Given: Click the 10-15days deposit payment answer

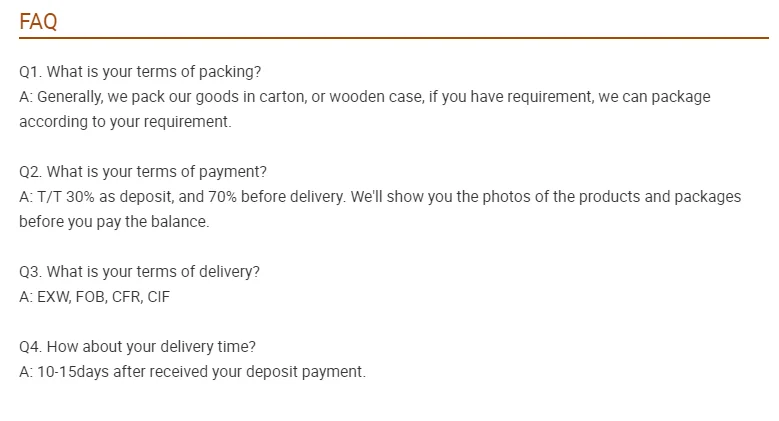Looking at the screenshot, I should 192,371.
